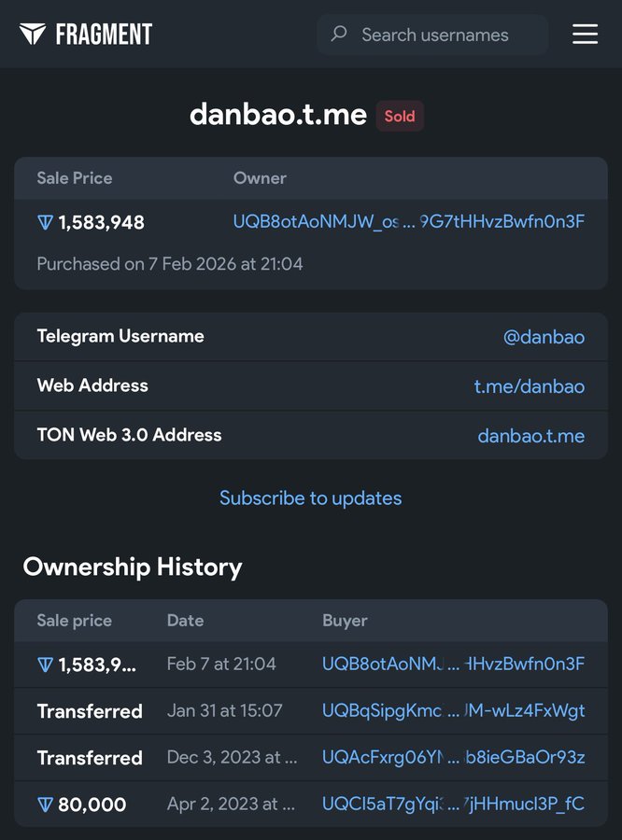Open the @danbao Telegram username link
This screenshot has height=840, width=622.
544,337
